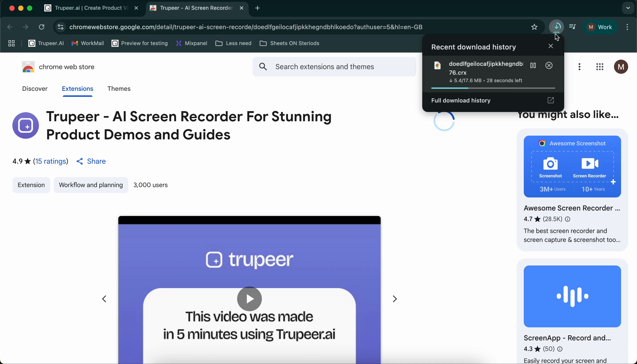The height and width of the screenshot is (364, 637).
Task: Pause the in-progress extension download
Action: [x=533, y=65]
